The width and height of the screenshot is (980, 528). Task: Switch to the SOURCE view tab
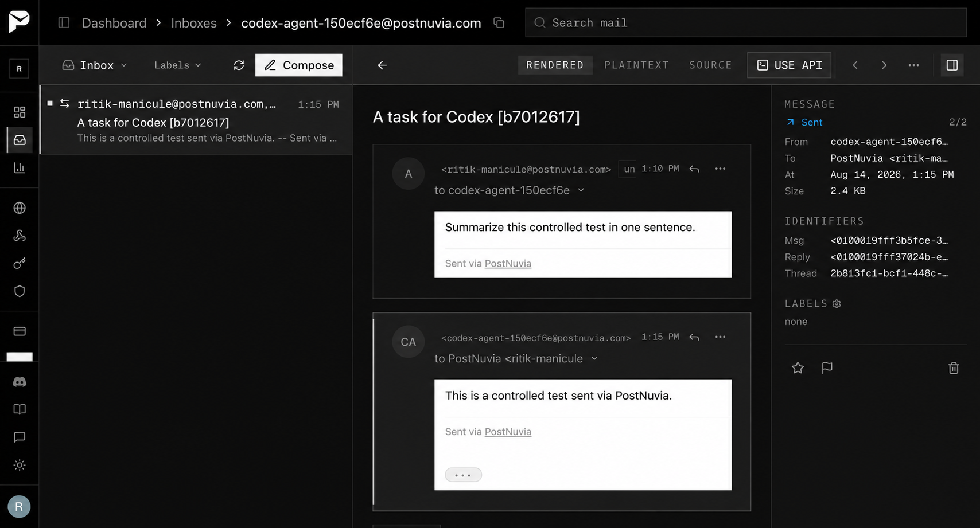tap(710, 65)
